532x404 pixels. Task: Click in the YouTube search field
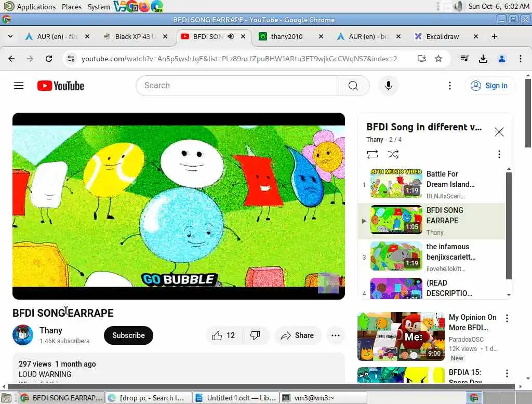coord(236,86)
